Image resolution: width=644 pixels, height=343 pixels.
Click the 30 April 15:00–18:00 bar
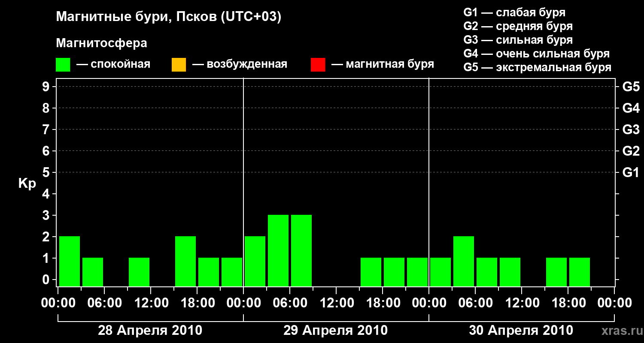click(x=556, y=272)
